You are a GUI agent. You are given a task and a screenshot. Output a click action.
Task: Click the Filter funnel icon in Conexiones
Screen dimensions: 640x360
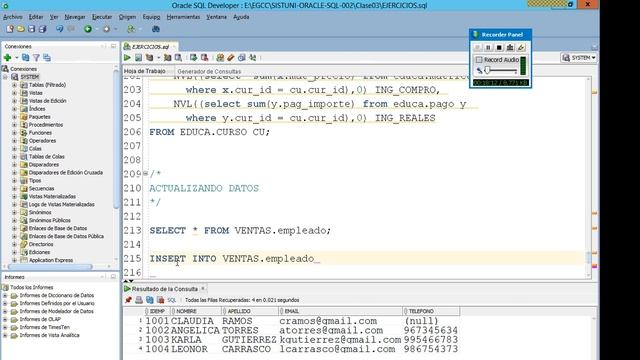tap(36, 58)
